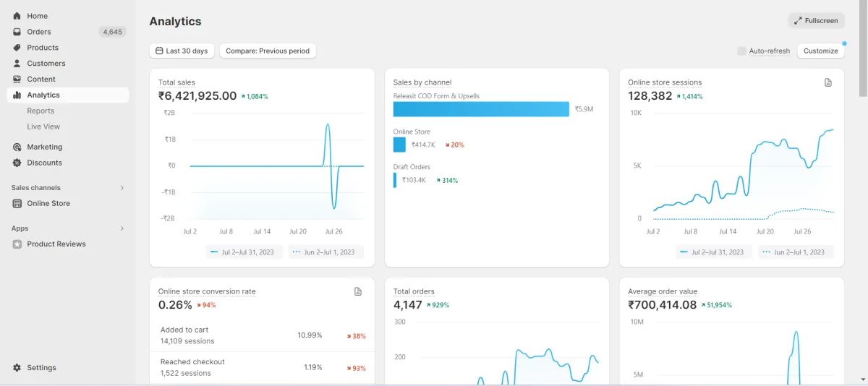Click the Analytics page heading
The image size is (868, 386).
point(176,22)
